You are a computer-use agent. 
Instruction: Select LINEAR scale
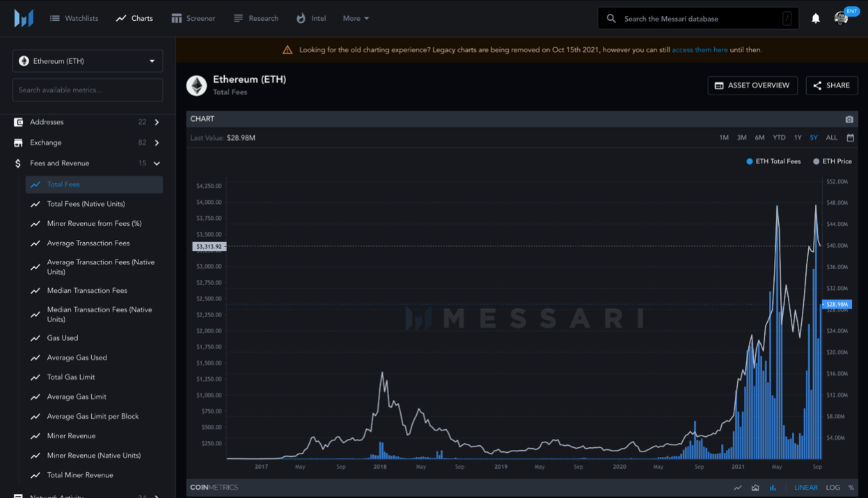pos(806,488)
